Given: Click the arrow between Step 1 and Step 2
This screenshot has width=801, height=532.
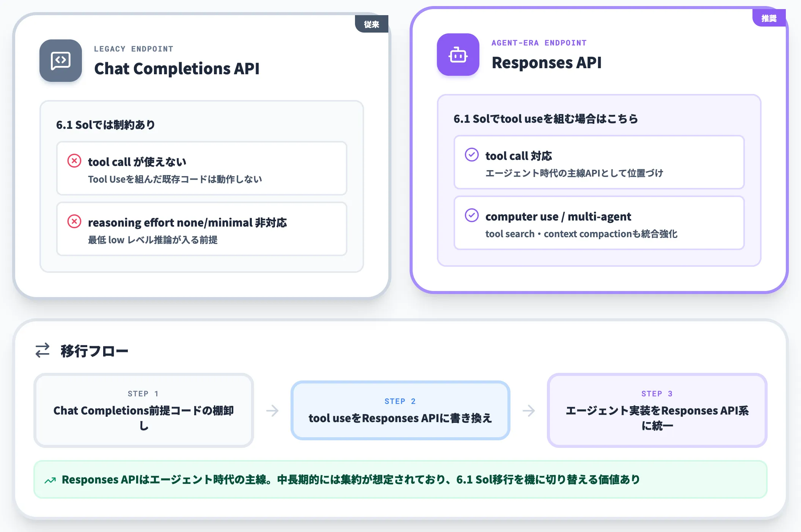Looking at the screenshot, I should pos(272,411).
